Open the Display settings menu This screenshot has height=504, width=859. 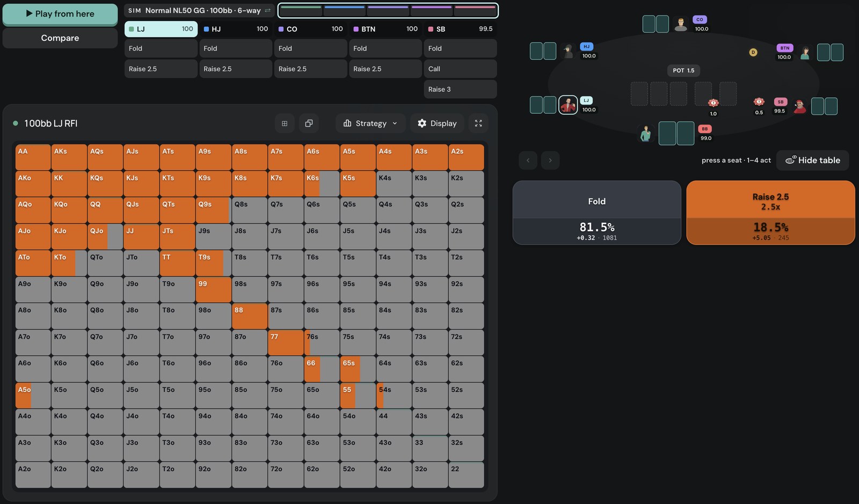click(x=437, y=123)
